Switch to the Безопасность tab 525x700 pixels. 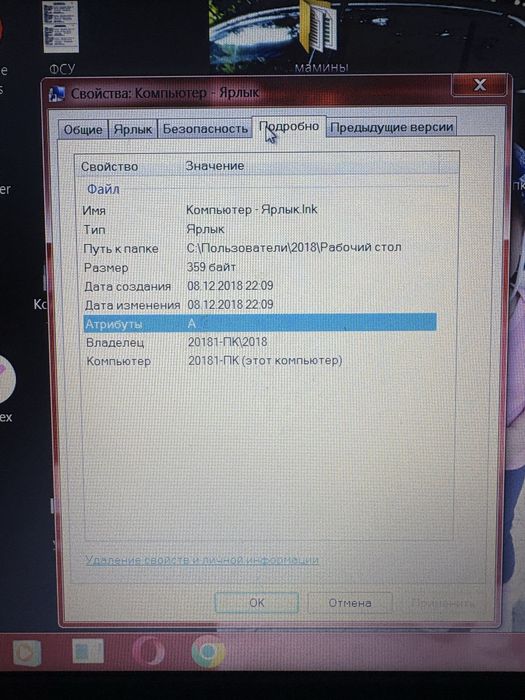click(x=205, y=129)
